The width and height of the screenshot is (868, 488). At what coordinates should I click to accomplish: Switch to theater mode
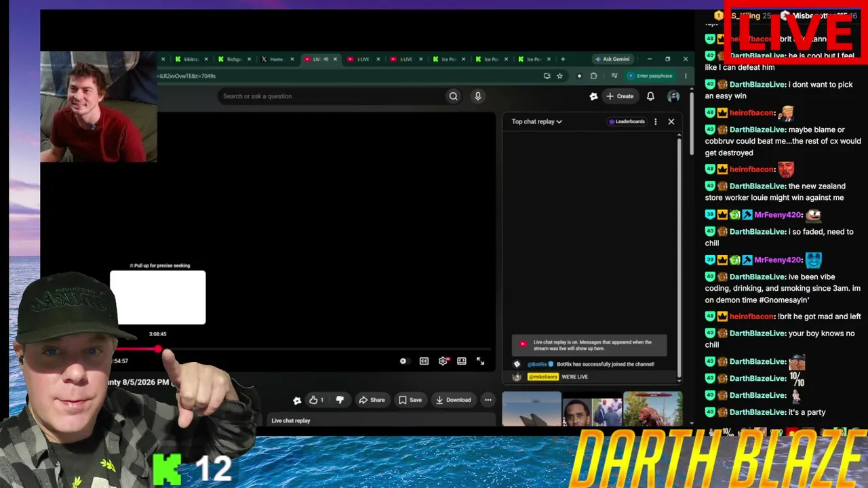[x=462, y=361]
